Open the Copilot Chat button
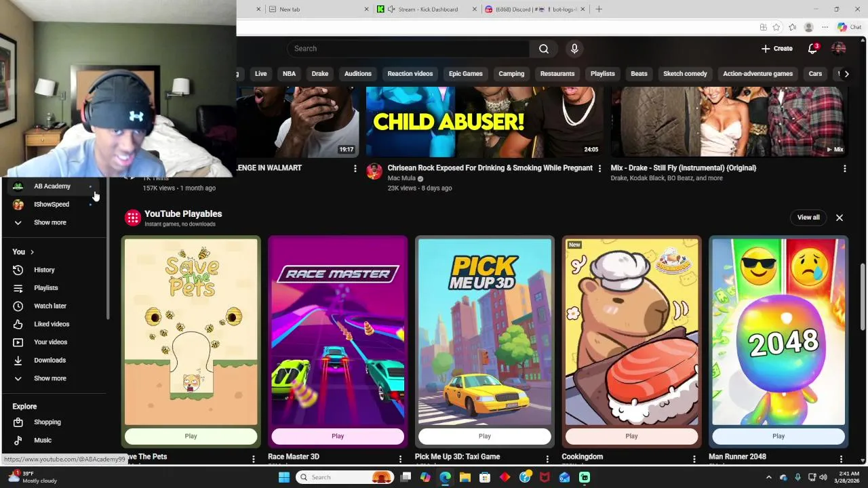 [x=850, y=27]
